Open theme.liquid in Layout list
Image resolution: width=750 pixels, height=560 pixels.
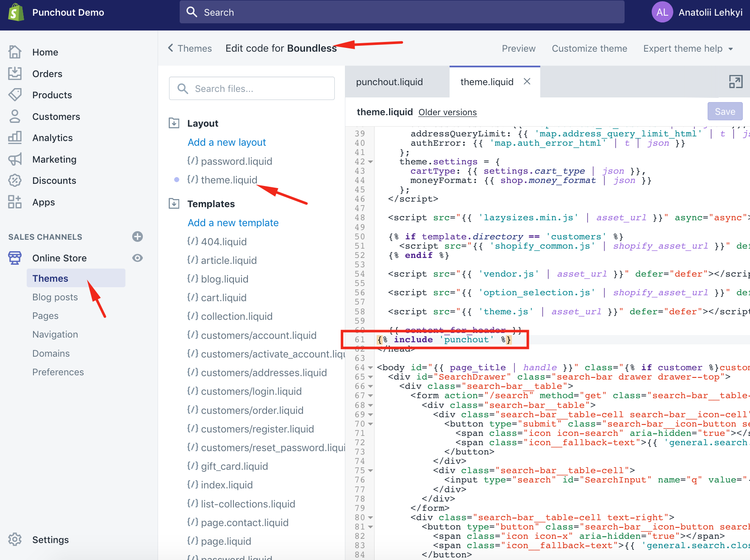pyautogui.click(x=222, y=180)
